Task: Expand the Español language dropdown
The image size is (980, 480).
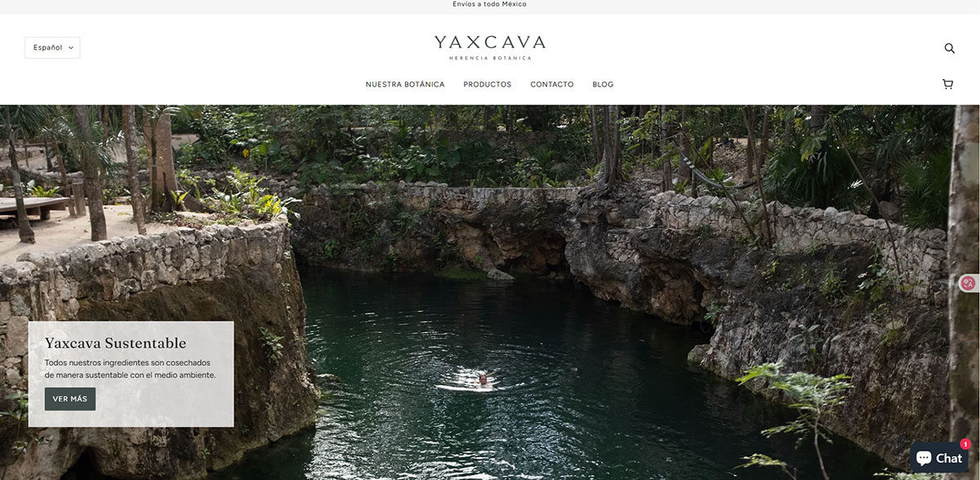Action: pos(52,47)
